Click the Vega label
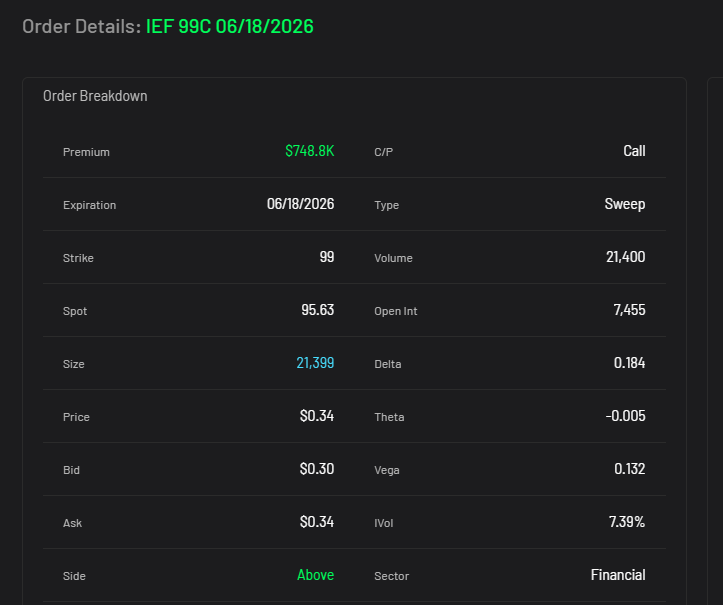Image resolution: width=723 pixels, height=605 pixels. click(x=386, y=470)
